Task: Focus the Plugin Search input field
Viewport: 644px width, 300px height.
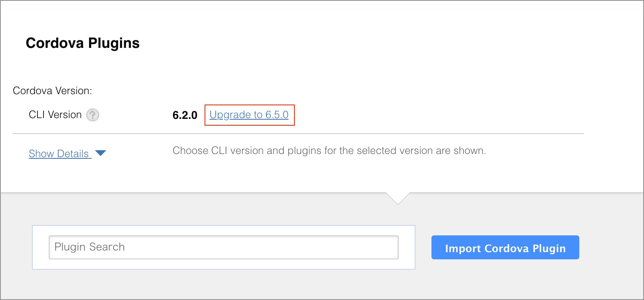Action: (x=224, y=247)
